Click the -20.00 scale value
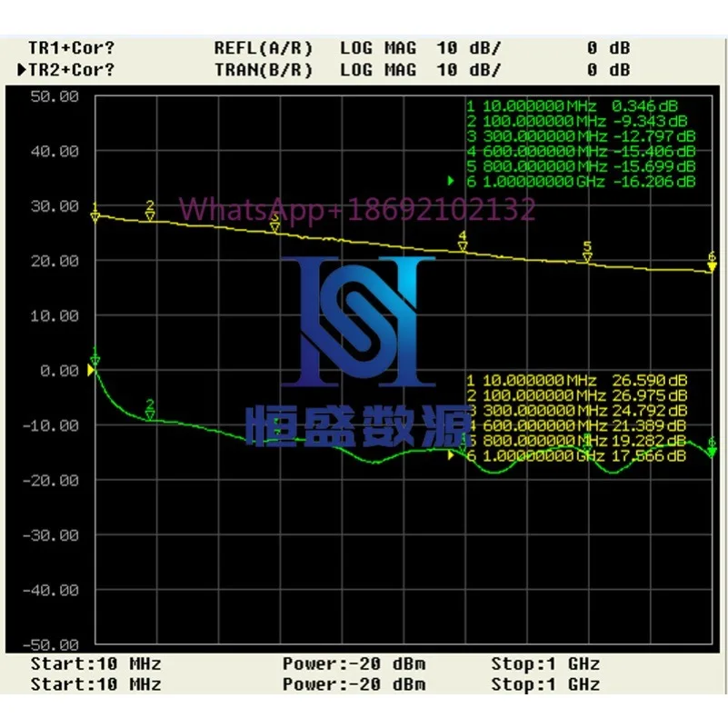 pyautogui.click(x=51, y=481)
